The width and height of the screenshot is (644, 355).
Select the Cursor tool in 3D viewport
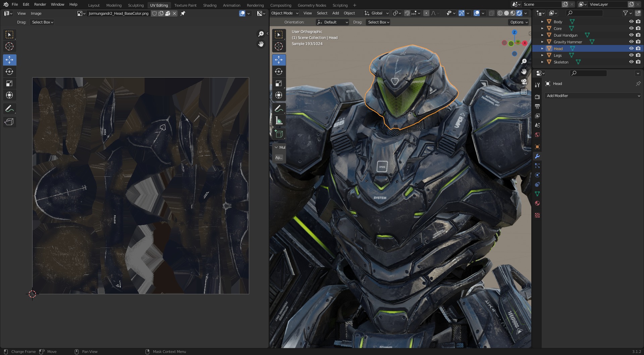(279, 46)
